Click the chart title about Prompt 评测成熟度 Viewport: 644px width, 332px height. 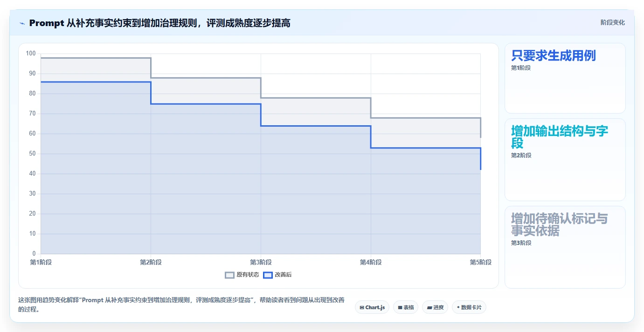(x=159, y=23)
